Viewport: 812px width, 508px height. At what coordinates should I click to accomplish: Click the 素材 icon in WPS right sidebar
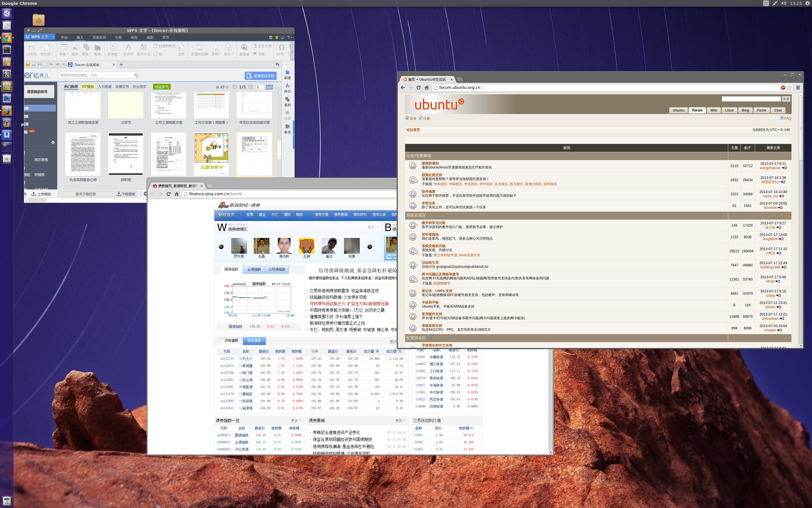pos(287,99)
